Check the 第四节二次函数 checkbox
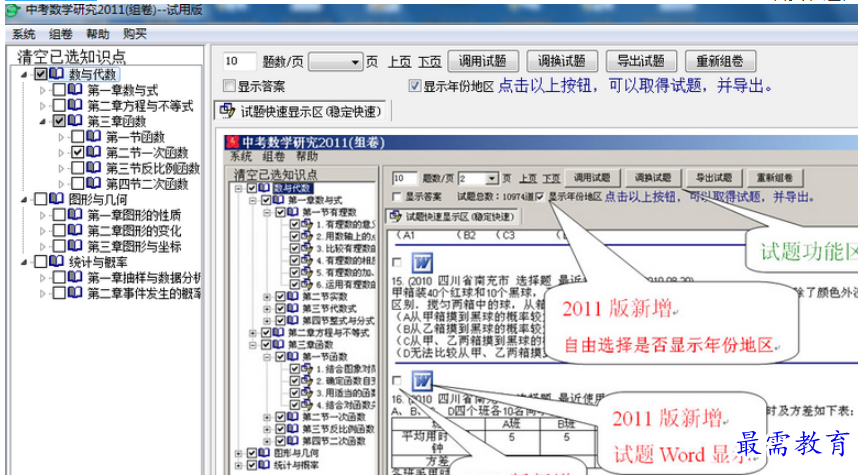The image size is (858, 475). tap(78, 183)
